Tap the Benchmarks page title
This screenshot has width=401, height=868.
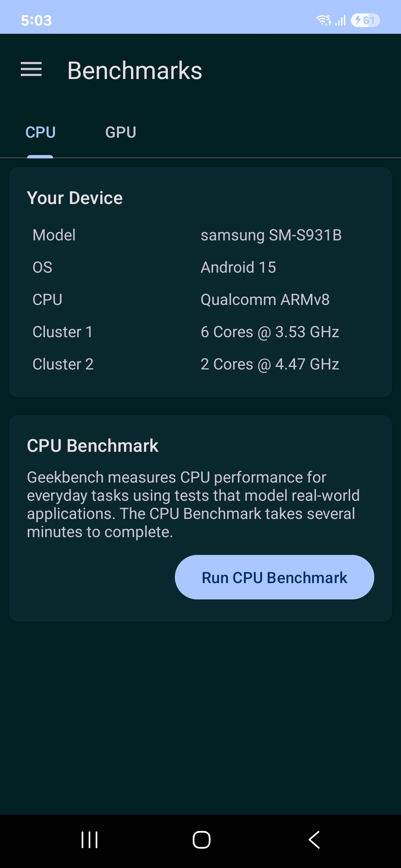tap(135, 70)
